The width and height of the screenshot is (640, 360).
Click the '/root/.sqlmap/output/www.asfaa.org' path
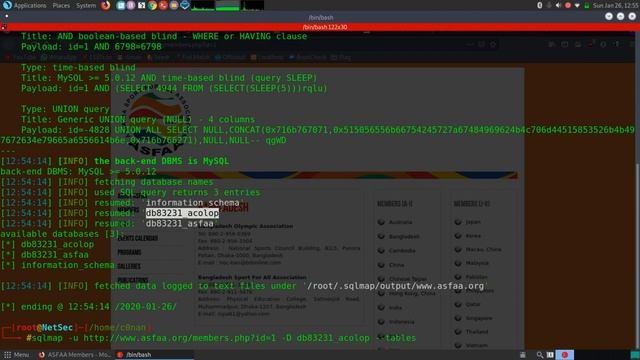point(396,286)
